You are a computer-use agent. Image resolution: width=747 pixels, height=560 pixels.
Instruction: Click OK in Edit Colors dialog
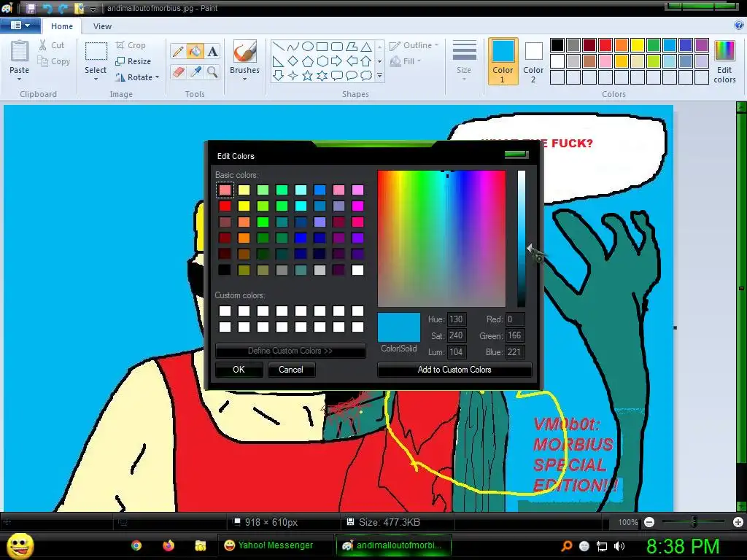239,370
